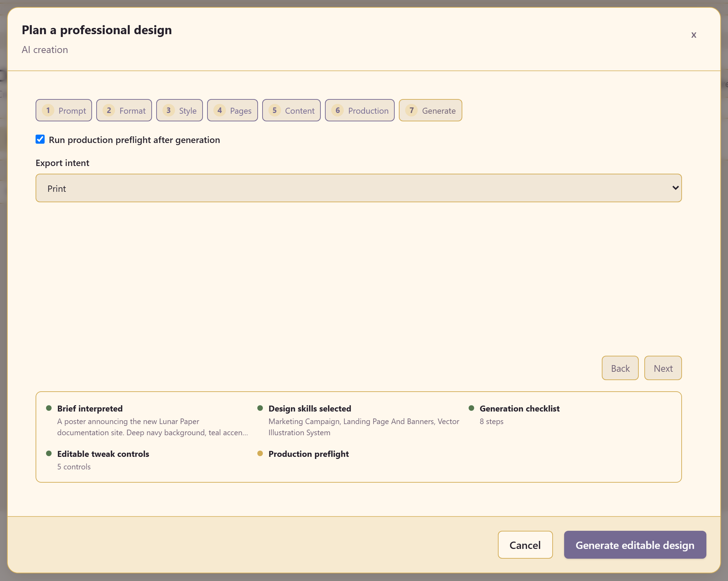Click the Generation checklist heading
Image resolution: width=728 pixels, height=581 pixels.
[520, 408]
